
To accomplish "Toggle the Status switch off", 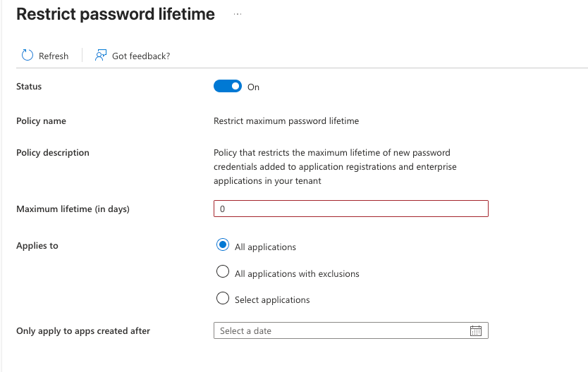I will (x=228, y=86).
